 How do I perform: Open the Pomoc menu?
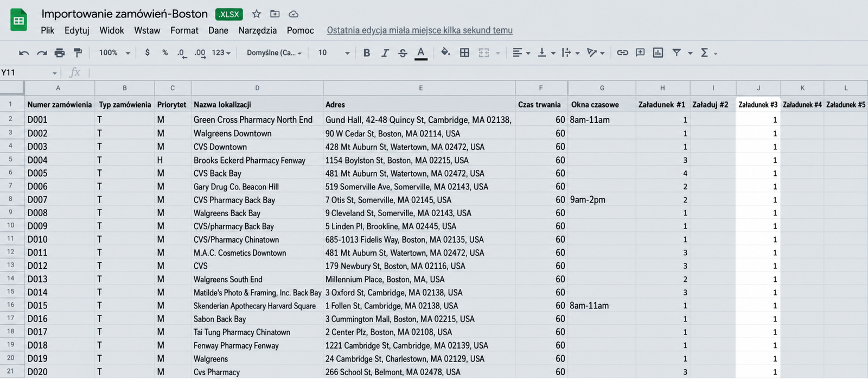[x=301, y=30]
